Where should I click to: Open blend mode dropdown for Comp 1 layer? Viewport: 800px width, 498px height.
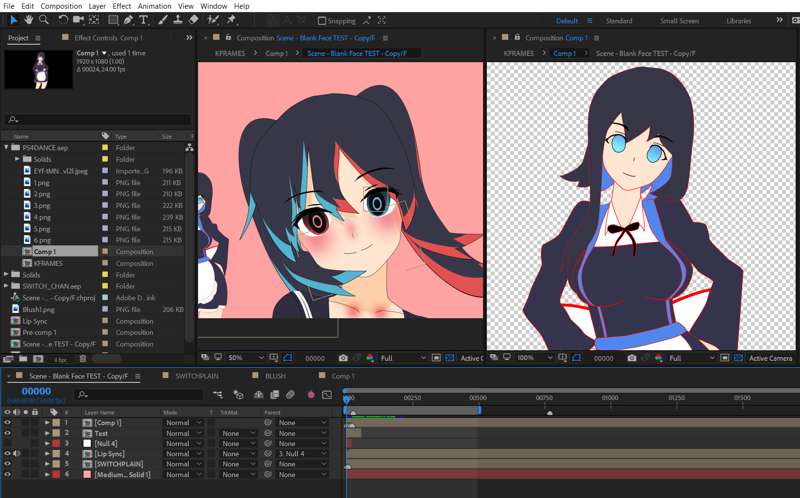(183, 423)
